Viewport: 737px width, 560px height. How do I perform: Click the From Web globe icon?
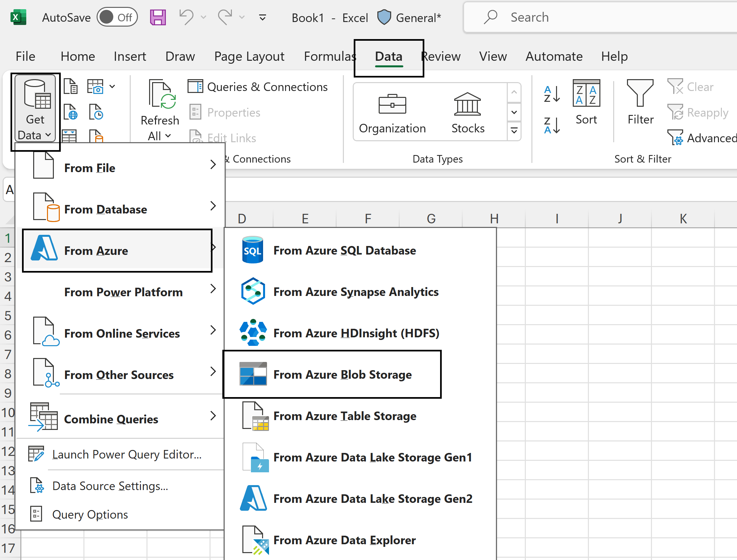pos(71,112)
